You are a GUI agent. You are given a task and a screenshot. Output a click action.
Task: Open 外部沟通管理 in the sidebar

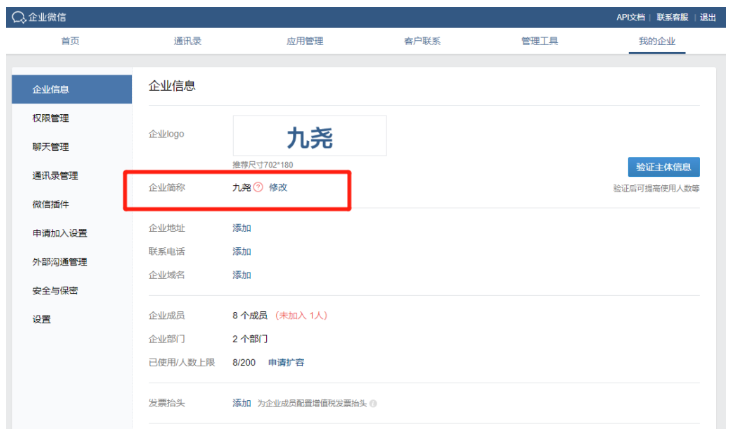pos(60,262)
